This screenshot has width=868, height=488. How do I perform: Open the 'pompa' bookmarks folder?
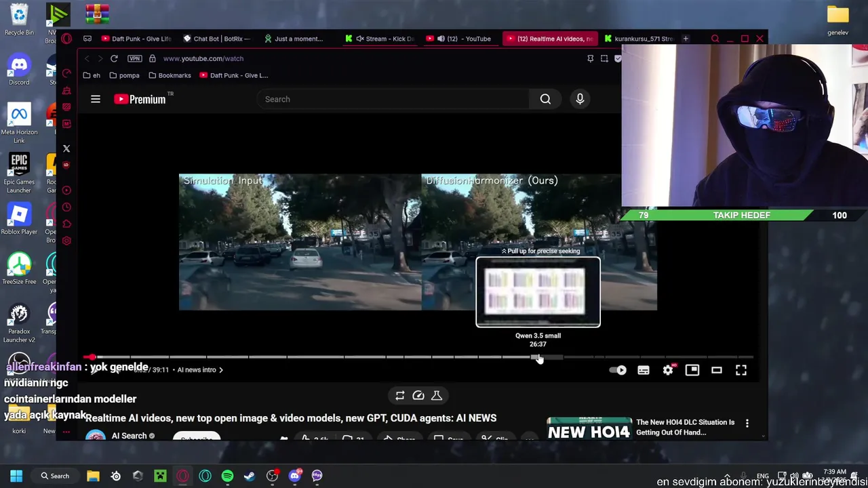[124, 75]
